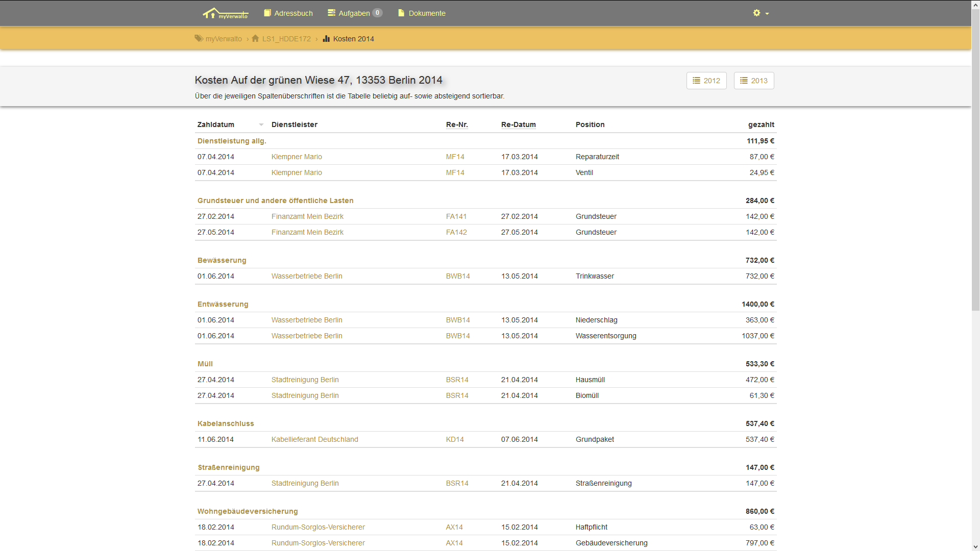The height and width of the screenshot is (551, 980).
Task: Open invoice KD14
Action: pyautogui.click(x=455, y=439)
